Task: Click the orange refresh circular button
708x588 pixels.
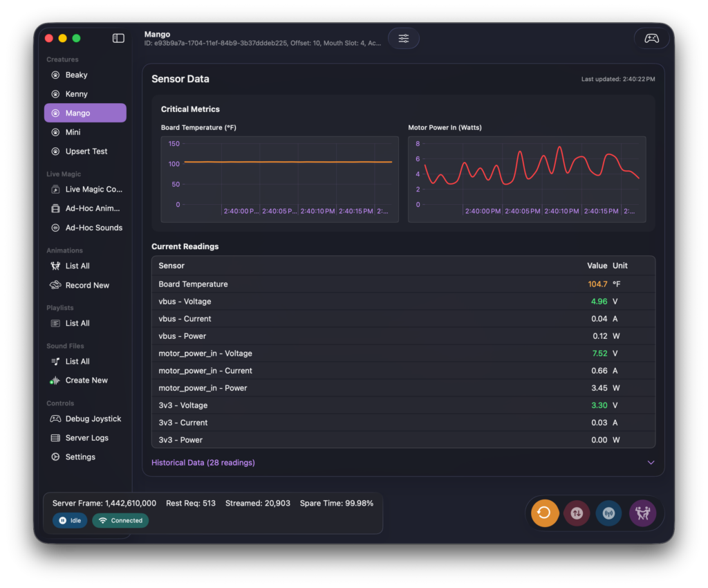Action: (544, 513)
